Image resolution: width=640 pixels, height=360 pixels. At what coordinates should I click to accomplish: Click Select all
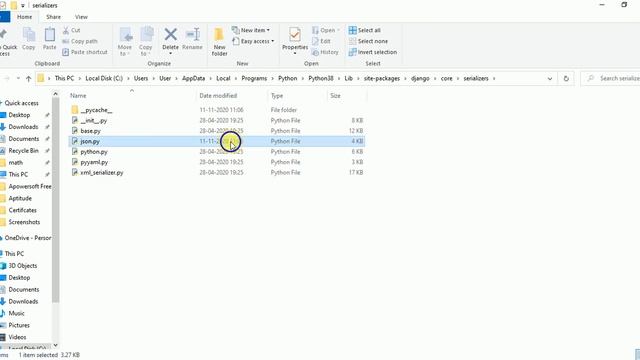[364, 30]
